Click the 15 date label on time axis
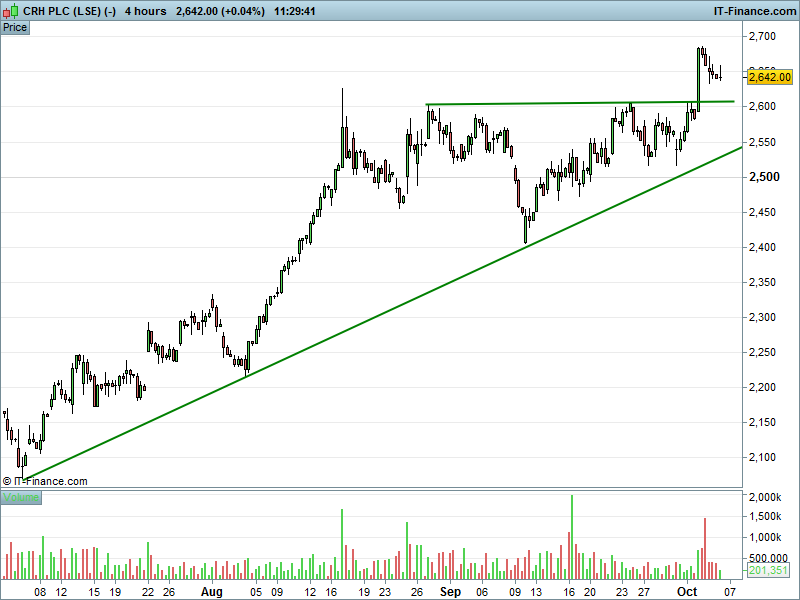 pos(94,592)
